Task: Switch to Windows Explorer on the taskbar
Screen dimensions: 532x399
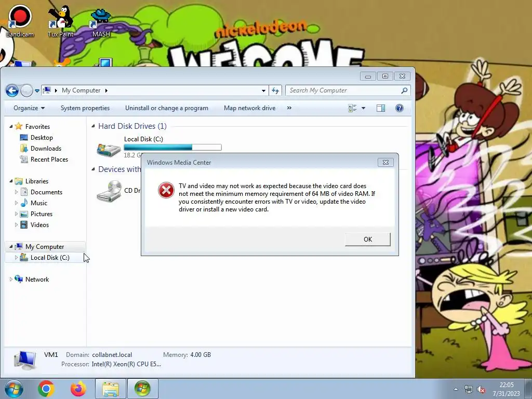Action: pyautogui.click(x=111, y=389)
